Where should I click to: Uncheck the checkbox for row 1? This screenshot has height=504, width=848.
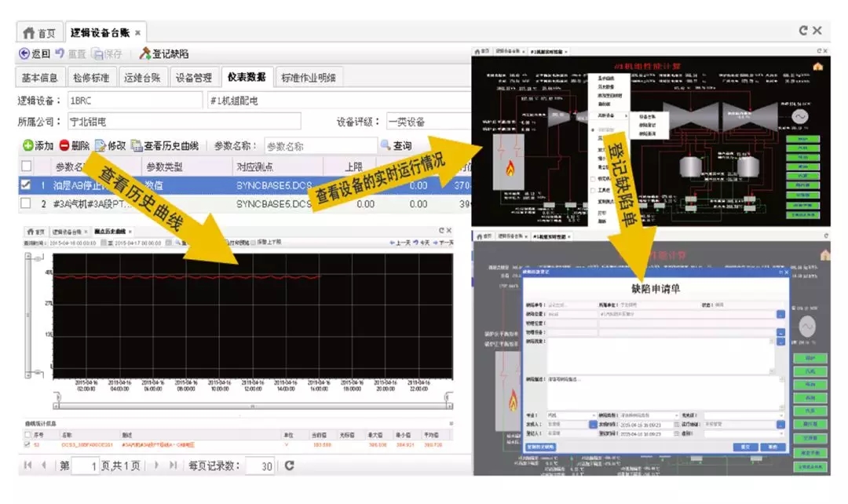pyautogui.click(x=27, y=185)
